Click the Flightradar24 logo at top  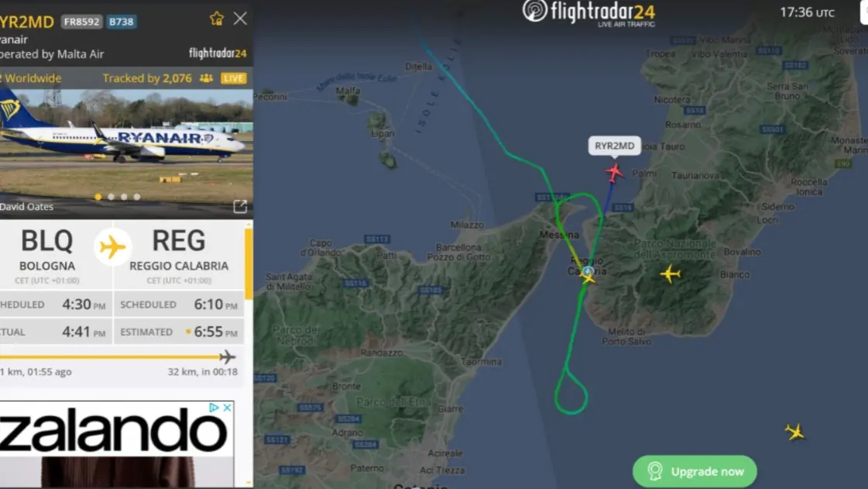[589, 13]
